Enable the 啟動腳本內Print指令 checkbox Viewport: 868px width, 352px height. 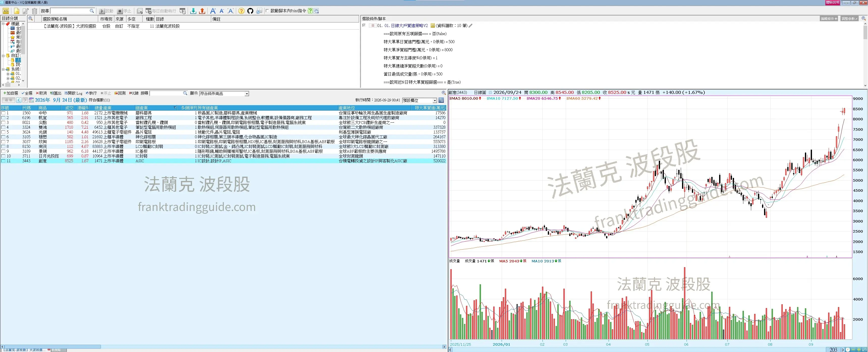click(x=267, y=11)
